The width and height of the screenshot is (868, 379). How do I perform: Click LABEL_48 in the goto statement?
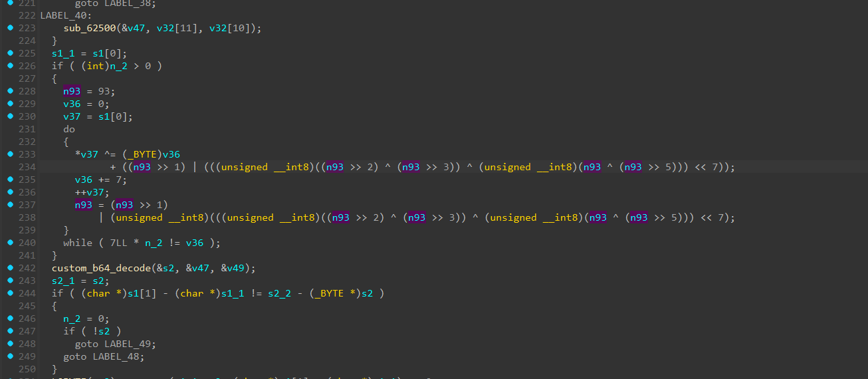click(x=117, y=356)
